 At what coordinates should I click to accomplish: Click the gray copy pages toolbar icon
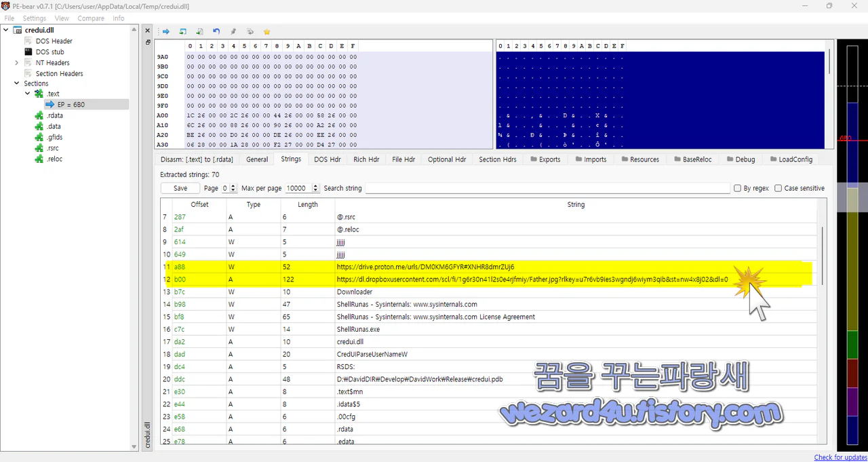250,31
